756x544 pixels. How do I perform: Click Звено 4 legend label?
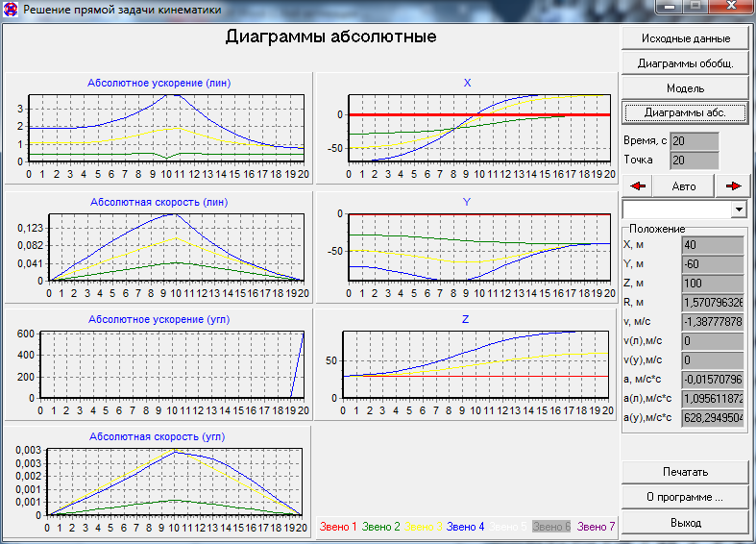click(465, 527)
